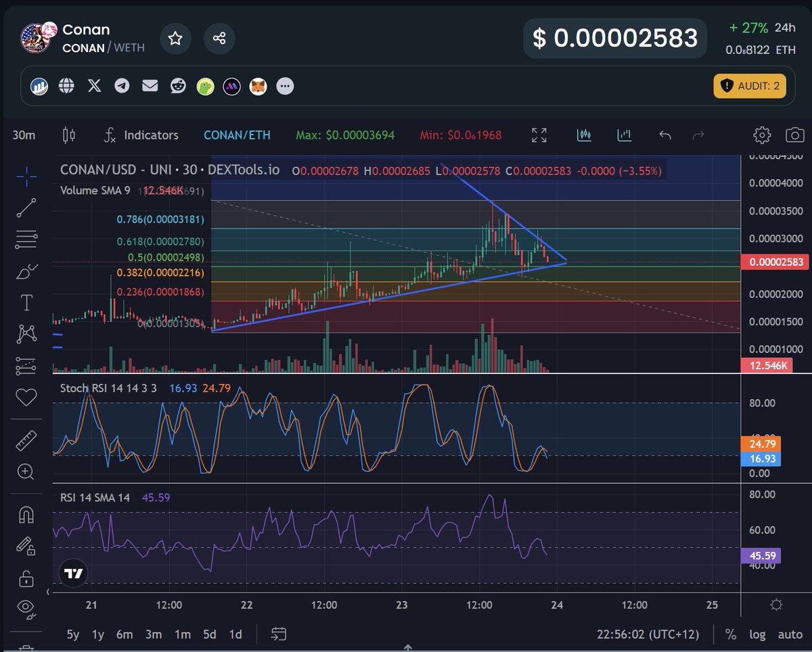Select the forecast/projection tool

26,366
